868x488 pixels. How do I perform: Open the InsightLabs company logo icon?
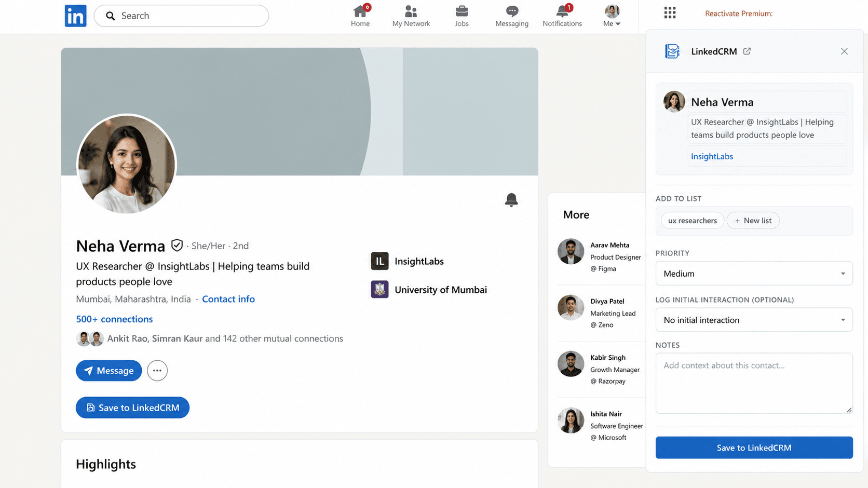coord(379,261)
